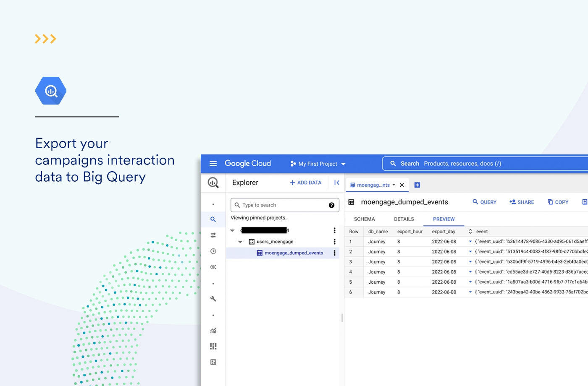Switch to the SCHEMA tab

pos(364,219)
